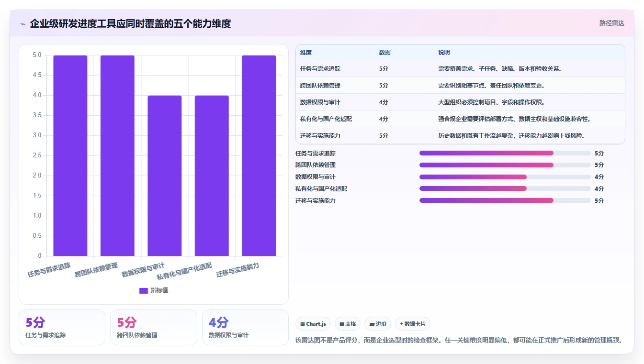644x364 pixels.
Task: Click the chart bar above the 跨团队依赖管理 axis label
Action: pos(117,155)
